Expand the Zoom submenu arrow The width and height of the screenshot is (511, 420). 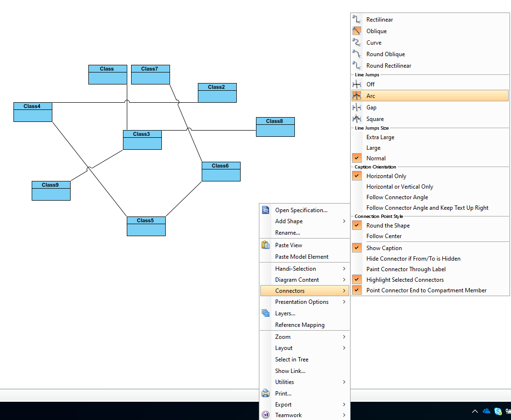point(344,336)
